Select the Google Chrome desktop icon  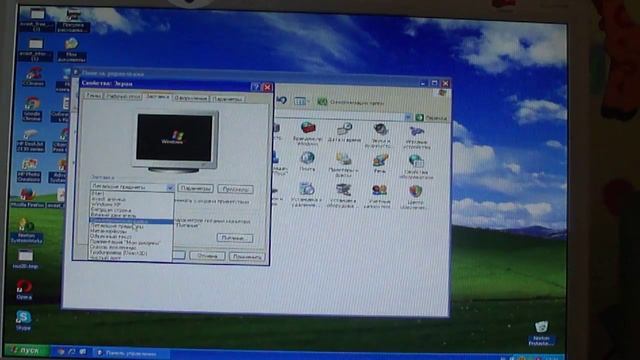coord(32,109)
